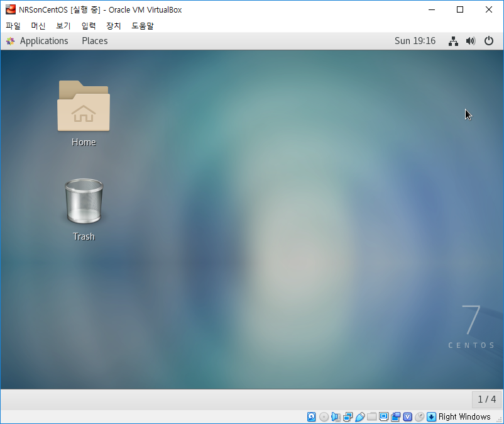Click the Right Windows host key label
Screen dimensions: 504x424
[464, 417]
